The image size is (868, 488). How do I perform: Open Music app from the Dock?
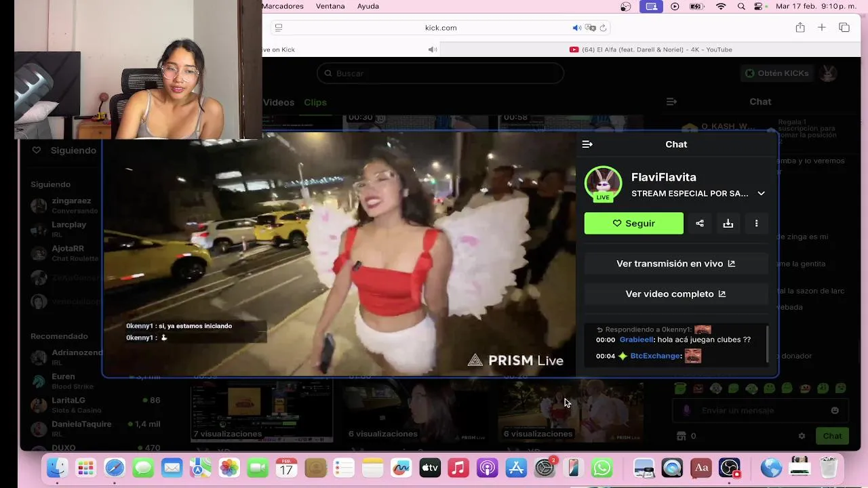(458, 468)
